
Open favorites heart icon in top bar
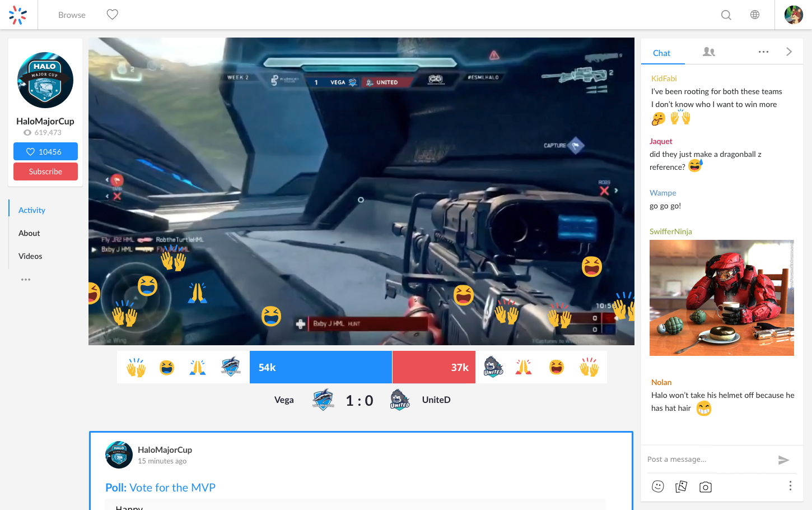click(113, 15)
